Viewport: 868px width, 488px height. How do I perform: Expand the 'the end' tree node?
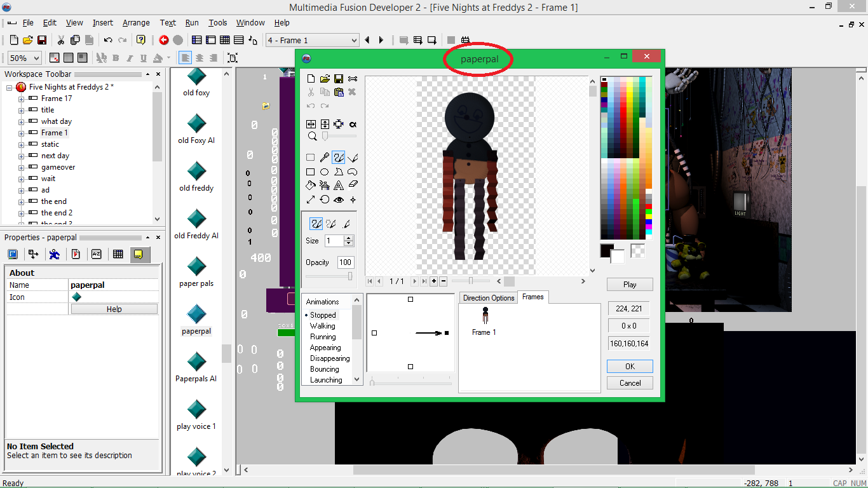tap(21, 201)
